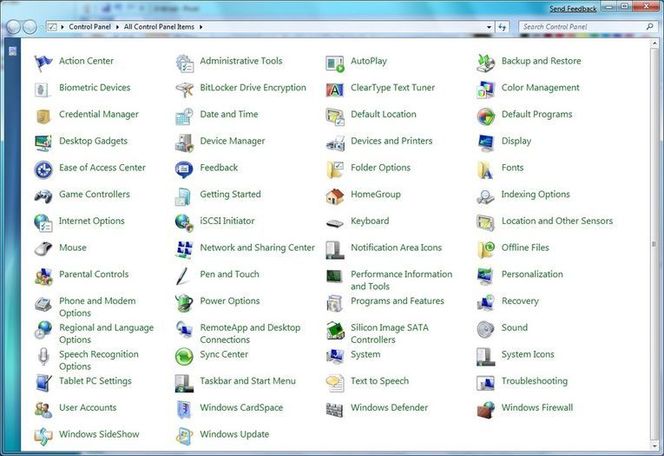Open the User Accounts icon
This screenshot has height=456, width=664.
43,409
